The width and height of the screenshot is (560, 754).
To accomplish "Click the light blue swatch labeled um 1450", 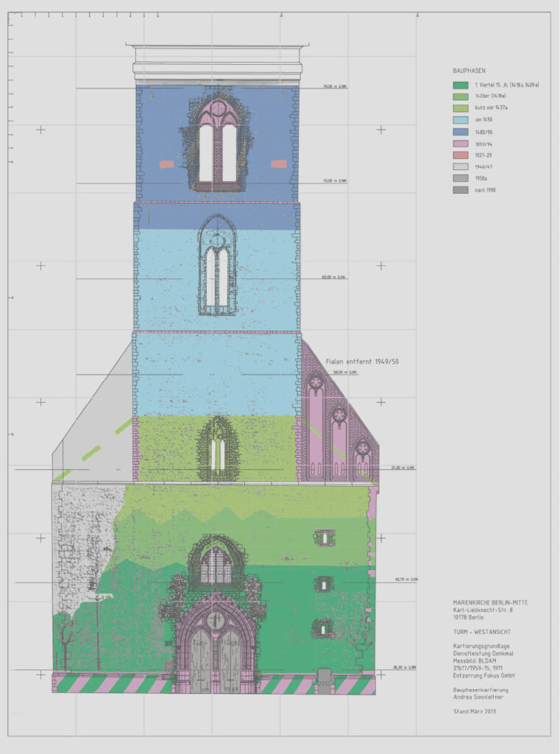I will tap(460, 120).
